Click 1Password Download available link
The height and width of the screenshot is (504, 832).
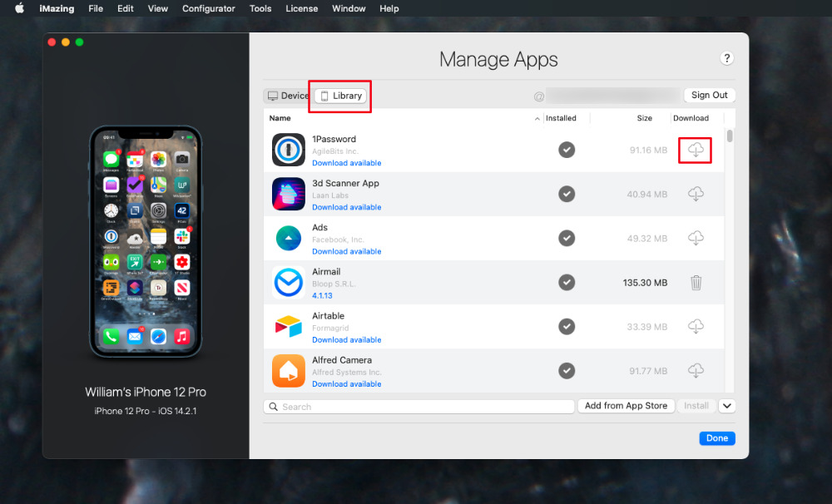(346, 163)
